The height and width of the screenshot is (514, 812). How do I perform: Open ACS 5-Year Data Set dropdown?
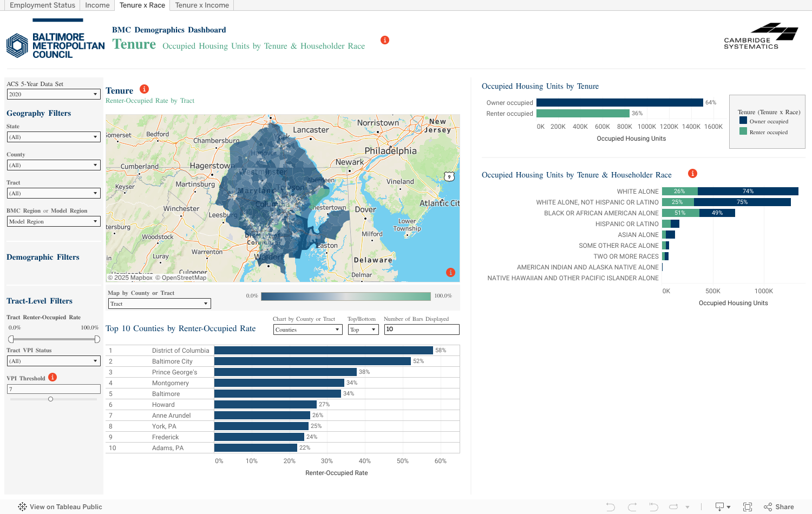click(54, 94)
